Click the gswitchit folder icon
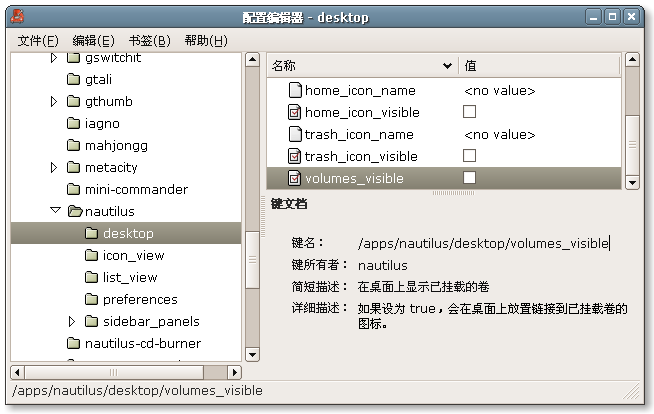The width and height of the screenshot is (654, 414). point(73,58)
